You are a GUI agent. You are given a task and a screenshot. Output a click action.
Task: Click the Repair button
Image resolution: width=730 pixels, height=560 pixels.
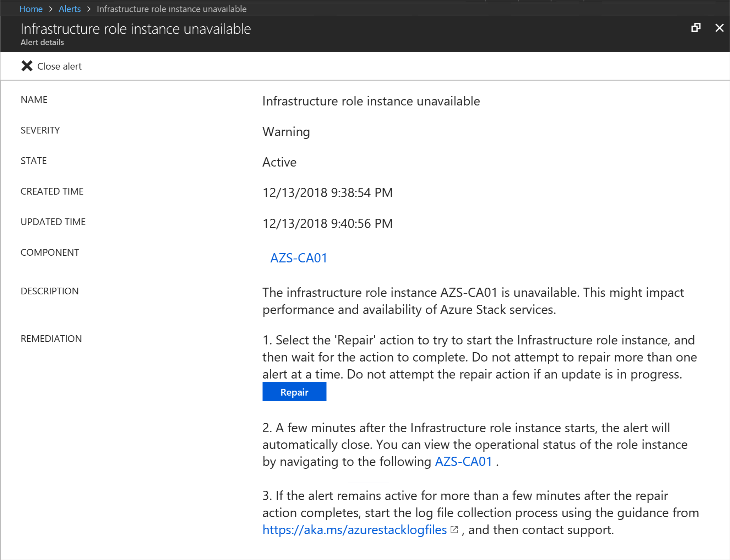295,392
